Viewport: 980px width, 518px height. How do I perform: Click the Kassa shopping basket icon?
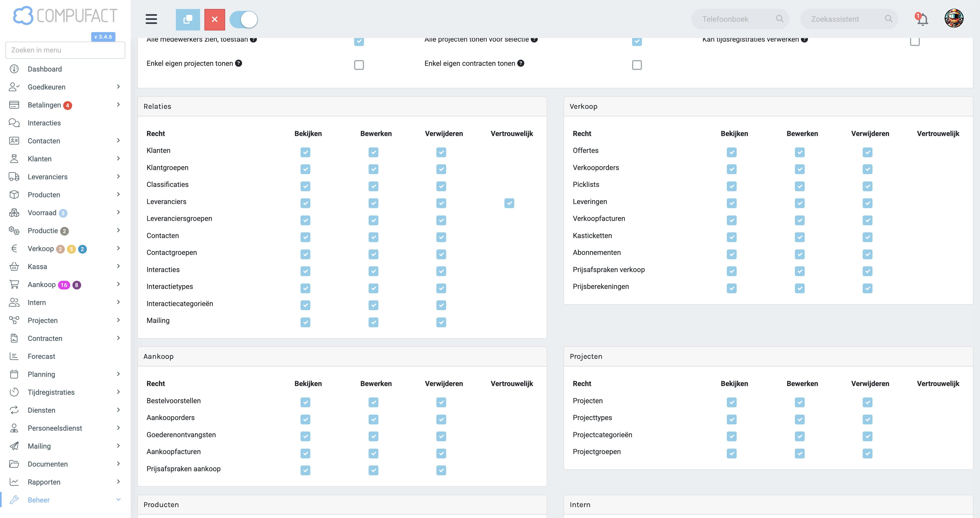tap(14, 266)
